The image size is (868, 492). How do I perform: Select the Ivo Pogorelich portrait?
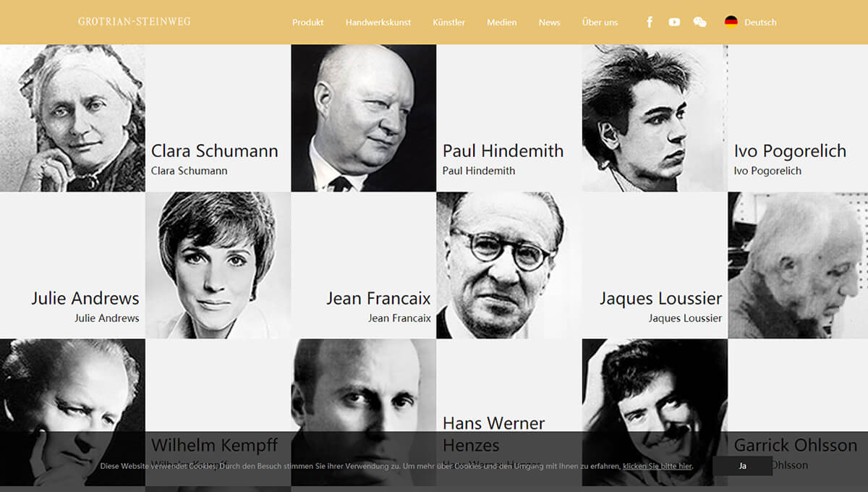click(x=654, y=118)
